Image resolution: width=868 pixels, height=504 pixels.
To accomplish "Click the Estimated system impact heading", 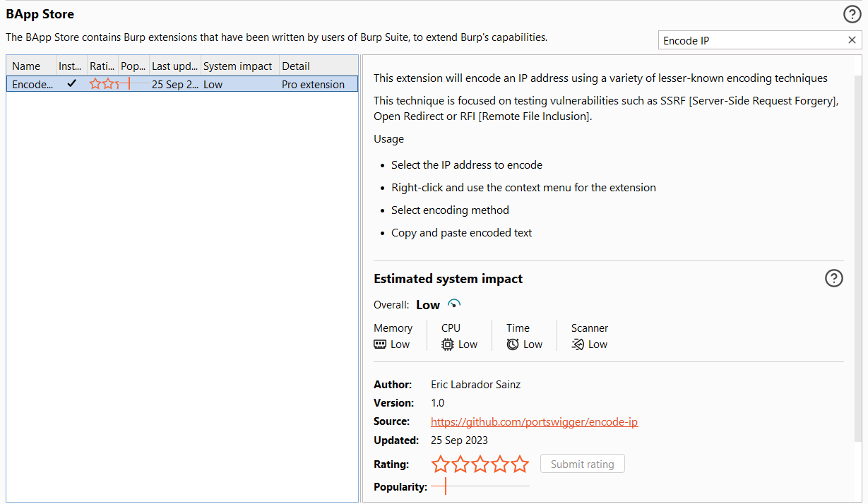I will [x=448, y=279].
